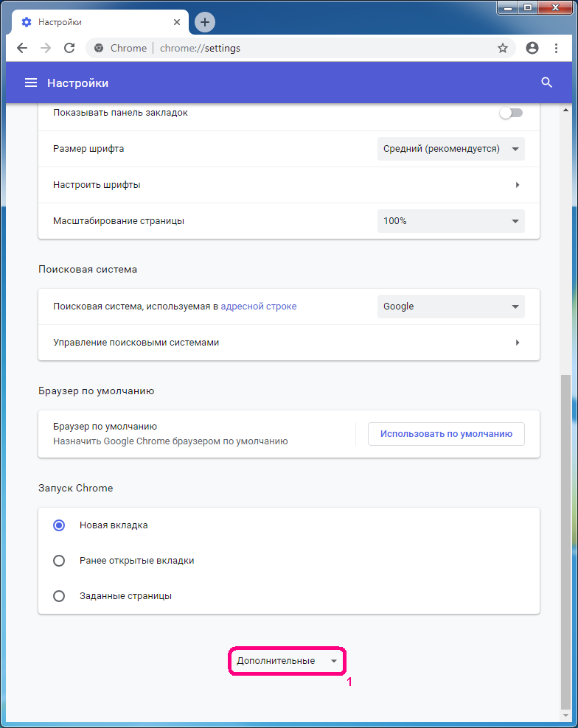Screen dimensions: 578x728
Task: Search settings with magnifier icon
Action: tap(546, 83)
